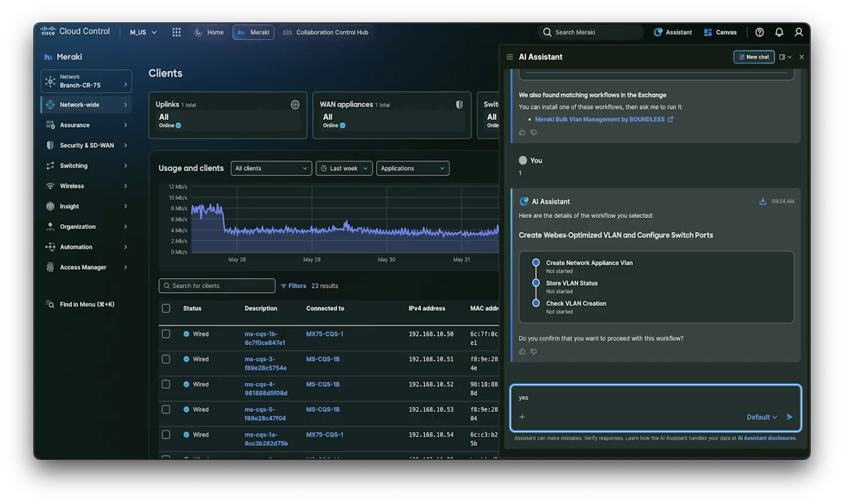Click the Create Network Appliance Vlan step marker
Viewport: 844px width, 504px height.
coord(536,263)
